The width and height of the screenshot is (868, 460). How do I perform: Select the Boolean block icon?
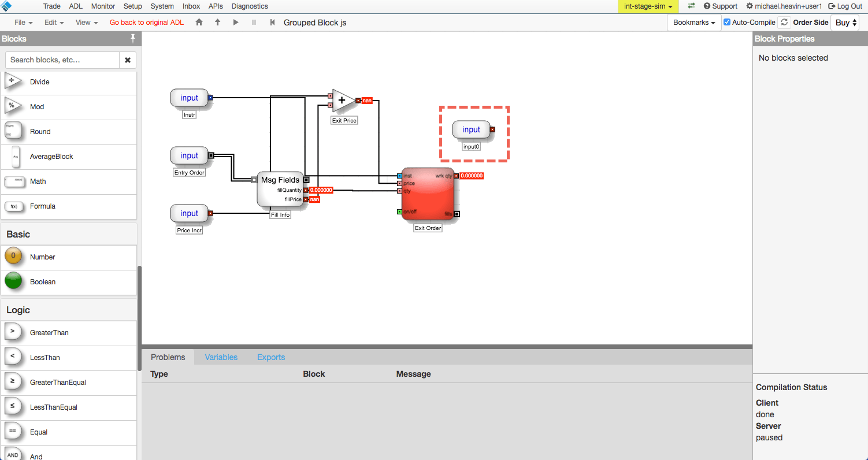(13, 281)
